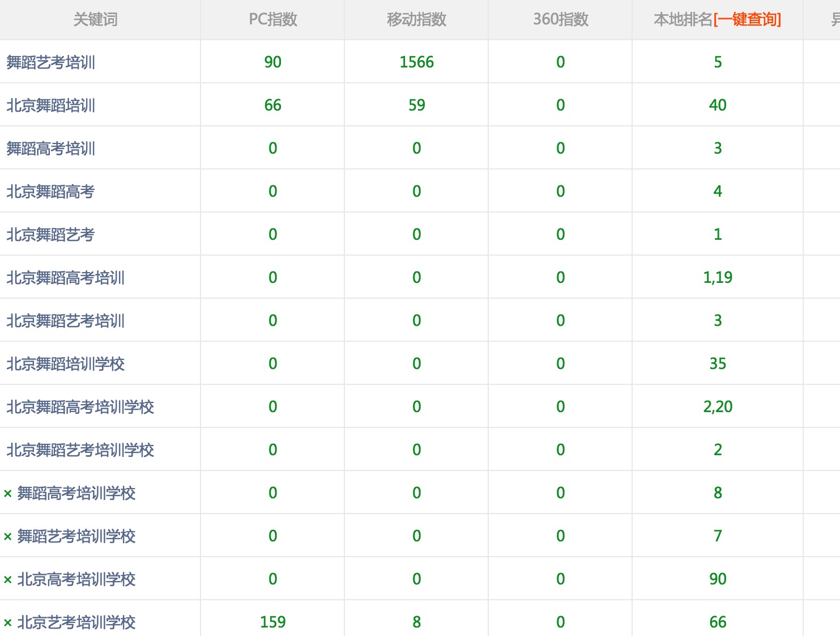This screenshot has width=840, height=636.
Task: Select local rank 66 for 北京艺考培训学校
Action: pyautogui.click(x=718, y=622)
